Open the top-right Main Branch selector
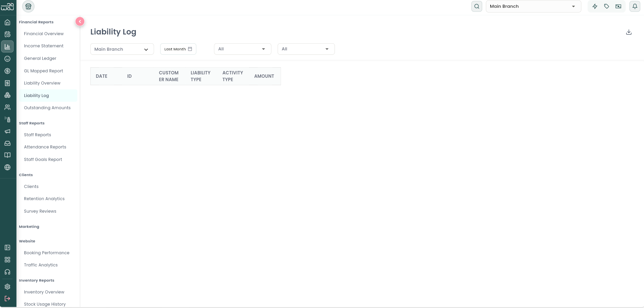 click(533, 6)
